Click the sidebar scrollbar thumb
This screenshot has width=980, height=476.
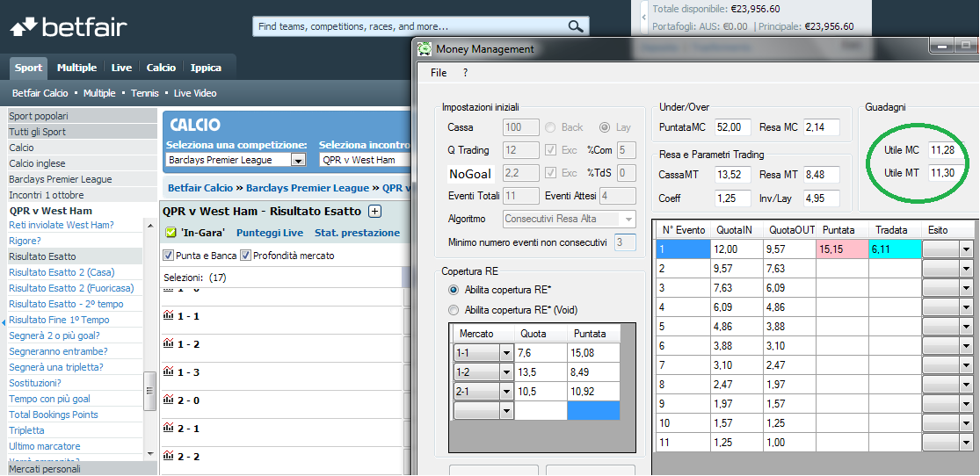tap(149, 391)
